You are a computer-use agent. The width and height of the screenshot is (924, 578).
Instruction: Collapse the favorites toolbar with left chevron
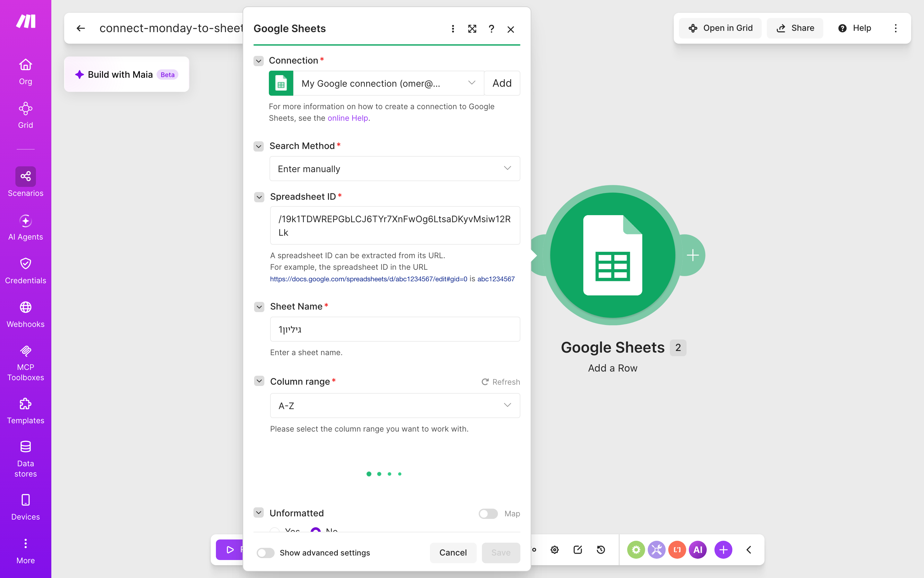[x=749, y=550]
